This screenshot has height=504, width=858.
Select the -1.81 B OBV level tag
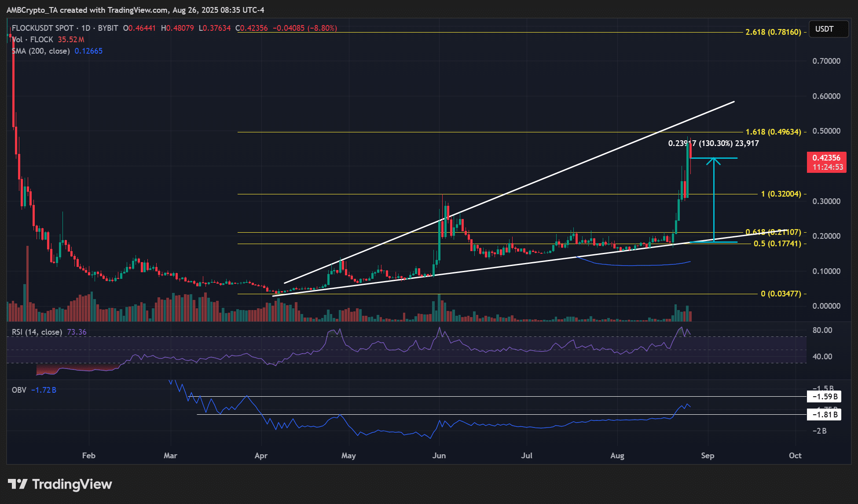[824, 415]
